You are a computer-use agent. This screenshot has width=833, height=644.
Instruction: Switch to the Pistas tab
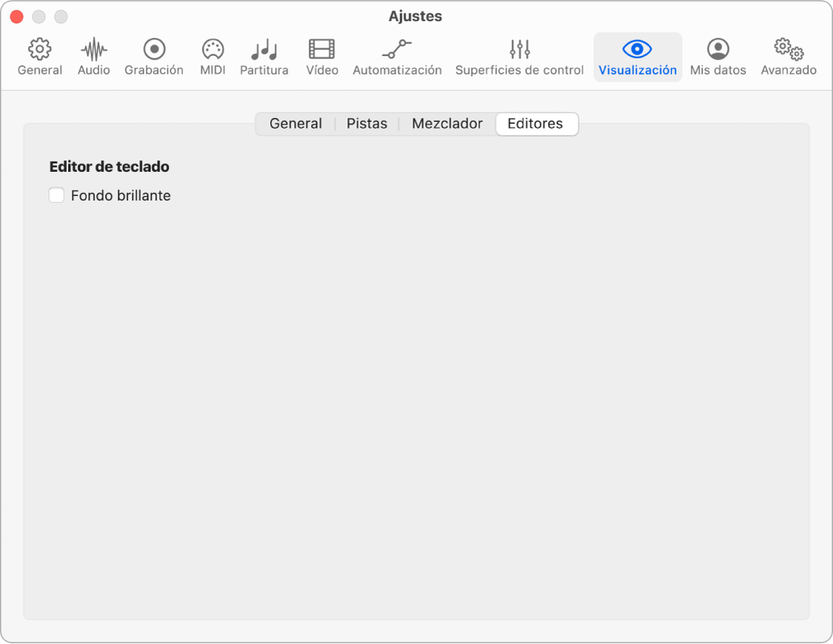tap(367, 123)
